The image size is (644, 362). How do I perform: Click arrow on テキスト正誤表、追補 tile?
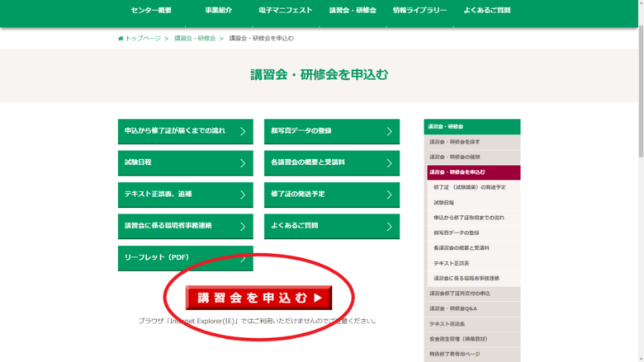click(243, 195)
